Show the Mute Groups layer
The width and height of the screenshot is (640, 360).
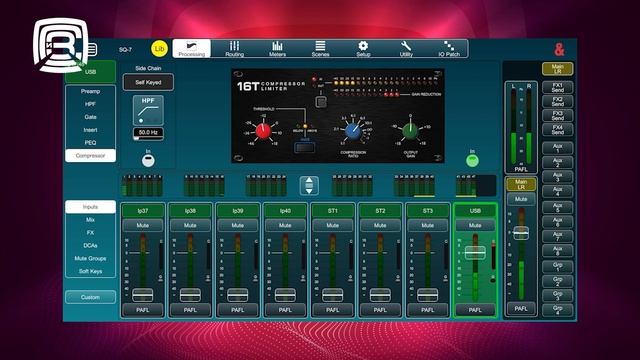[x=90, y=258]
